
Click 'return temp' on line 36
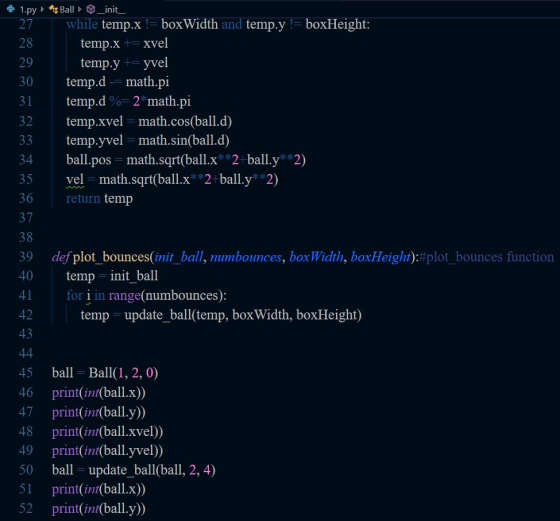(99, 199)
